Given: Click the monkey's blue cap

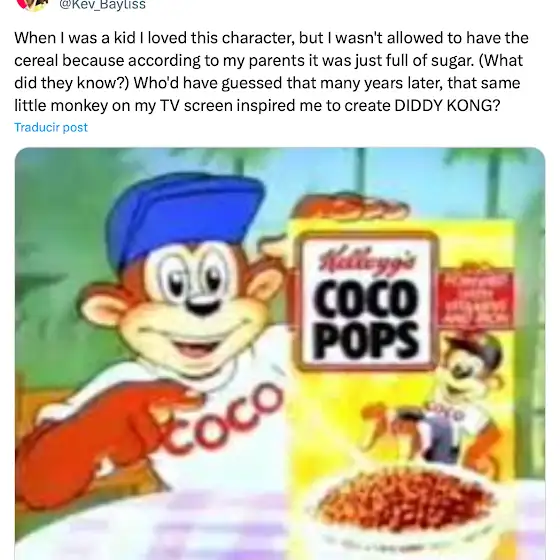Looking at the screenshot, I should [x=184, y=215].
